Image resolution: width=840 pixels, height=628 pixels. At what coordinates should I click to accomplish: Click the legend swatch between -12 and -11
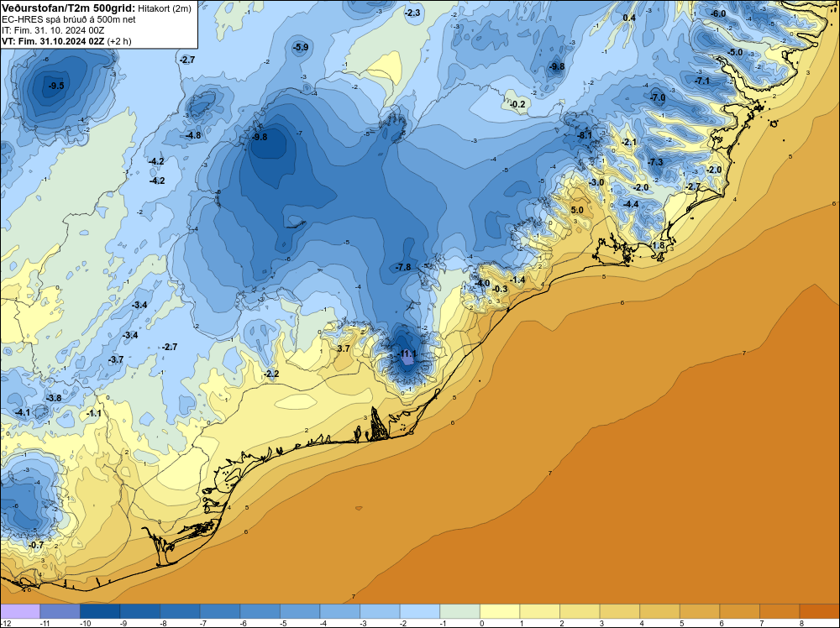click(x=20, y=611)
